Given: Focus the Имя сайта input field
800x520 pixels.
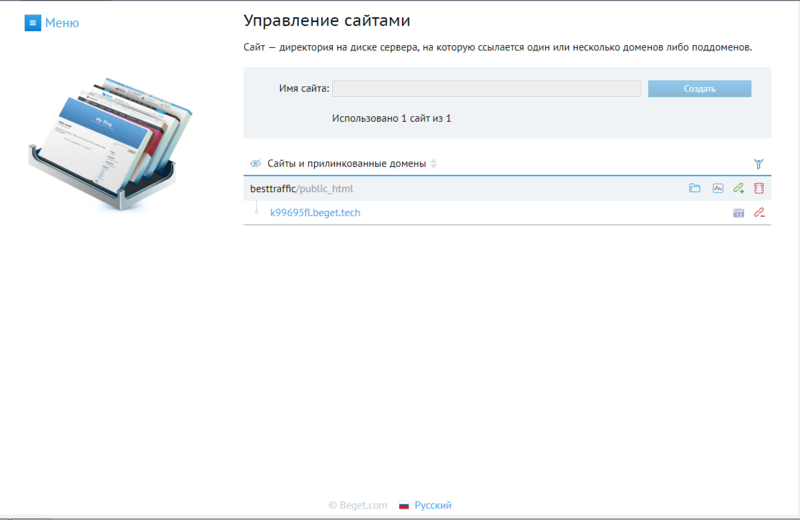Looking at the screenshot, I should click(487, 89).
